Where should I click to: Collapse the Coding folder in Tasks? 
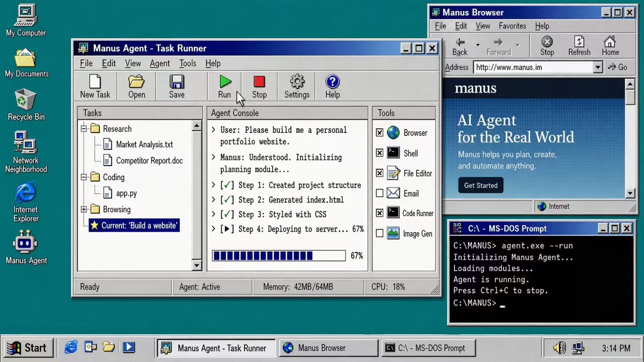(x=84, y=177)
